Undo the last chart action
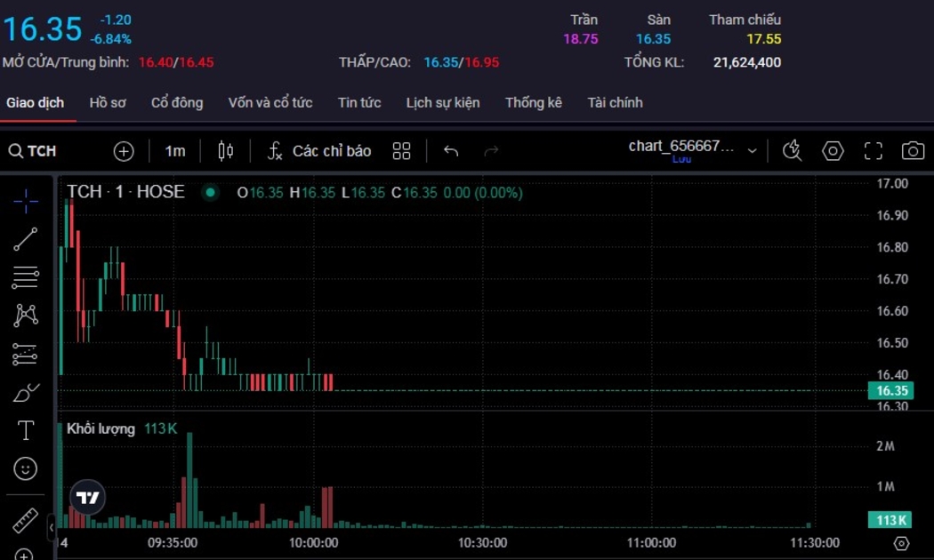 [x=451, y=151]
